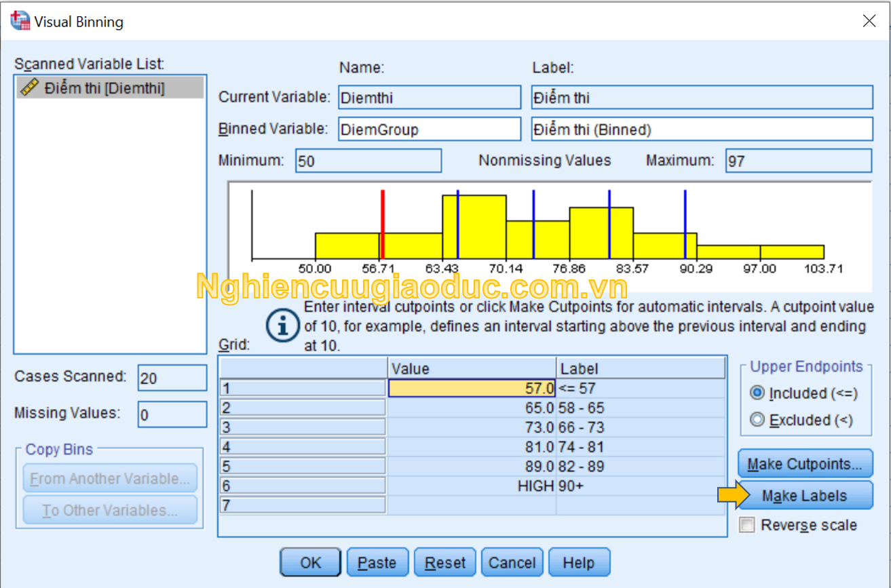Viewport: 891px width, 588px height.
Task: Click the Cancel button
Action: pyautogui.click(x=512, y=562)
